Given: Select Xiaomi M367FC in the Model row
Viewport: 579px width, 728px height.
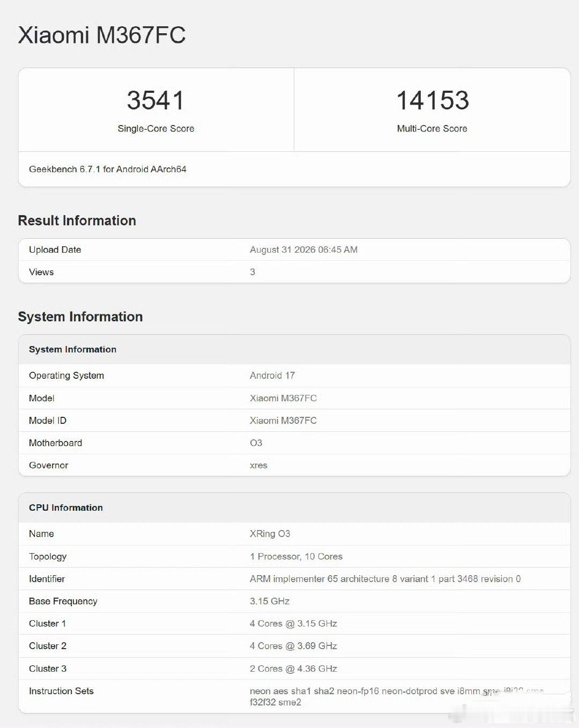Looking at the screenshot, I should click(283, 398).
